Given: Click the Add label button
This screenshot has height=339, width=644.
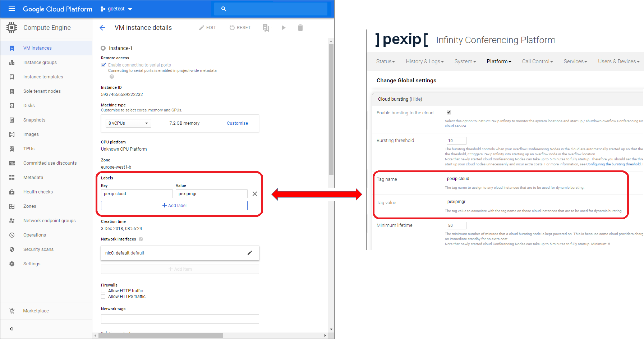Looking at the screenshot, I should [x=174, y=206].
